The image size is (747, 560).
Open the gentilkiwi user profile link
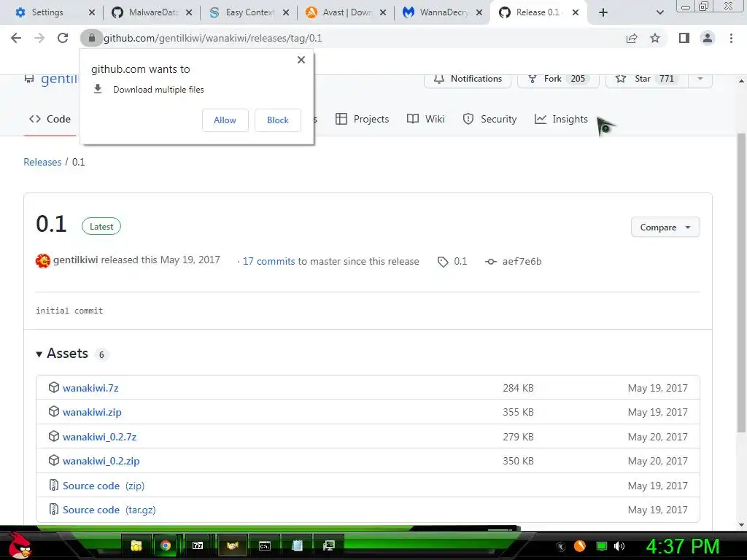pyautogui.click(x=75, y=260)
